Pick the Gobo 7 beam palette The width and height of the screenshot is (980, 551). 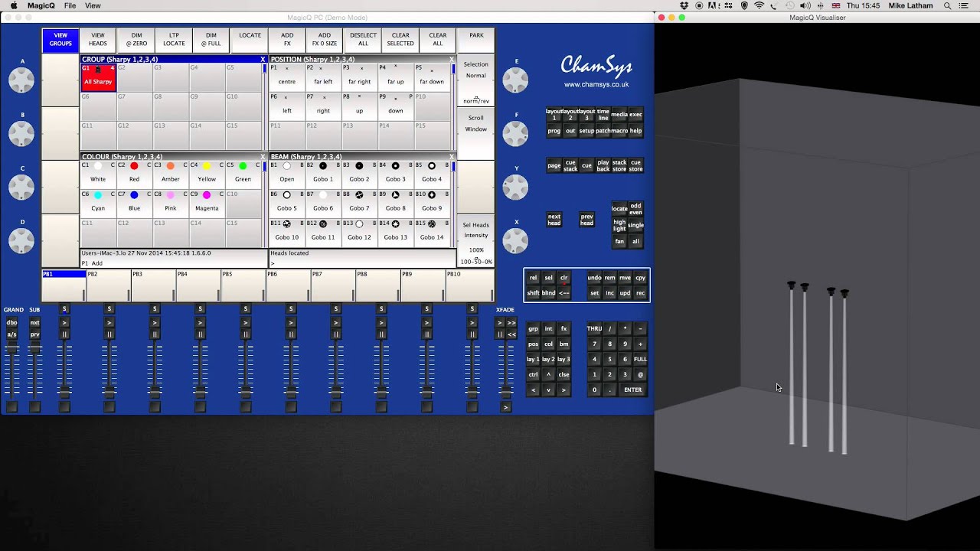(359, 202)
